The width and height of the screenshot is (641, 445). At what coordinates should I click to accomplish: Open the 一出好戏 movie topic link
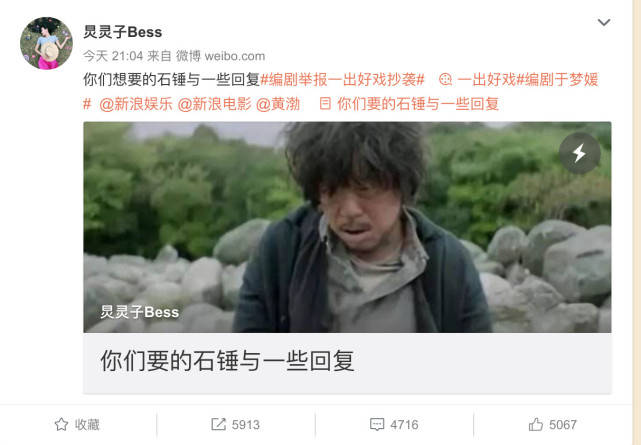(x=486, y=80)
